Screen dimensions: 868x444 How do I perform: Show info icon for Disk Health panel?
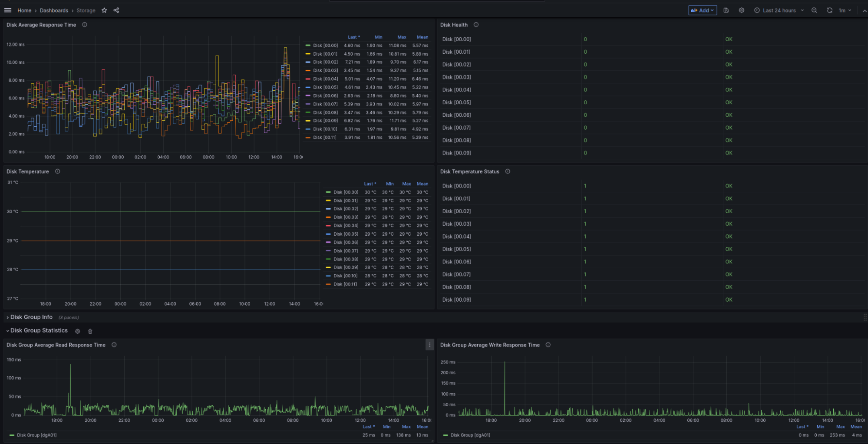pyautogui.click(x=476, y=25)
